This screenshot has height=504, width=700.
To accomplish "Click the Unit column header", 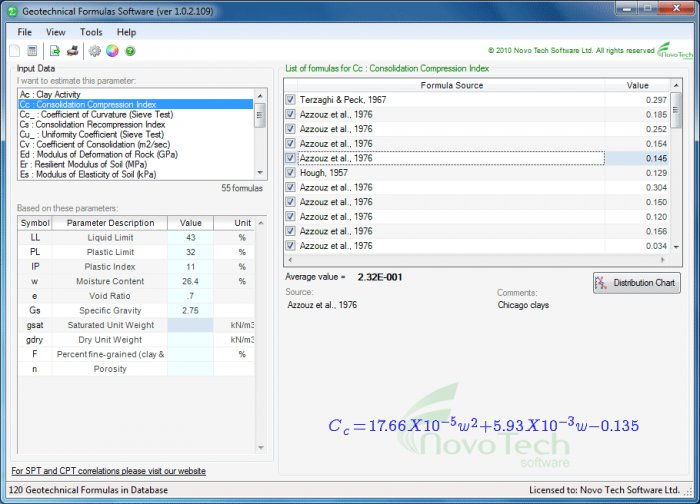I will [x=234, y=223].
